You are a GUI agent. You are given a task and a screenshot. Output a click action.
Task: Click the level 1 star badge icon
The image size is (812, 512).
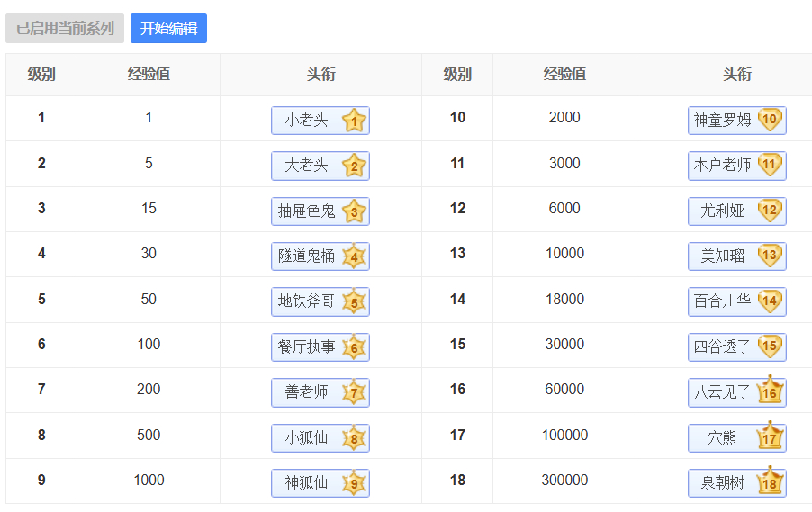point(354,121)
